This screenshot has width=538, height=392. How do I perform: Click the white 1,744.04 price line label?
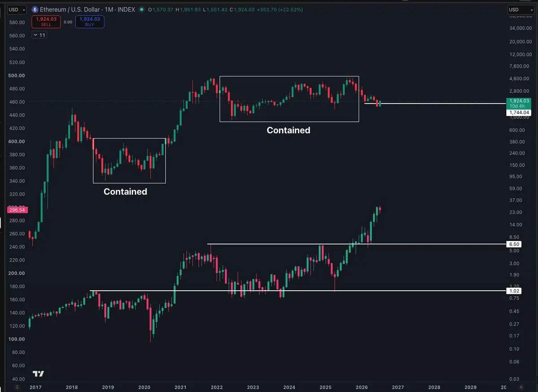coord(519,112)
